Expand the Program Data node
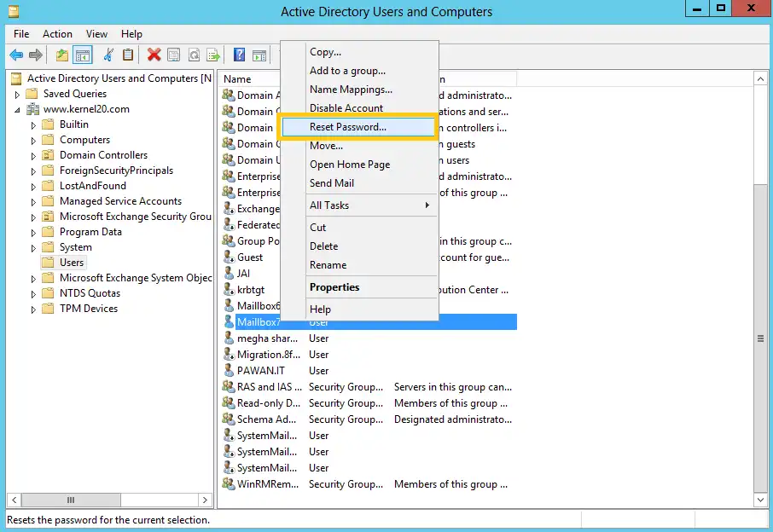The image size is (773, 532). [33, 232]
